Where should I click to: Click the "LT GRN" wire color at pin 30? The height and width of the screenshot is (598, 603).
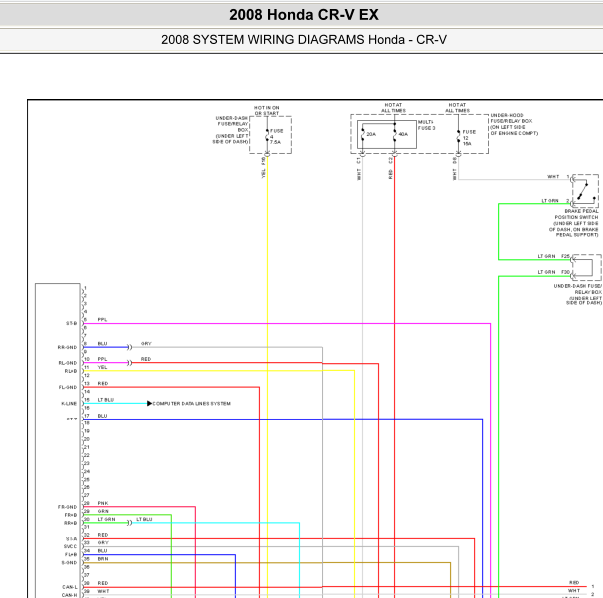coord(107,519)
